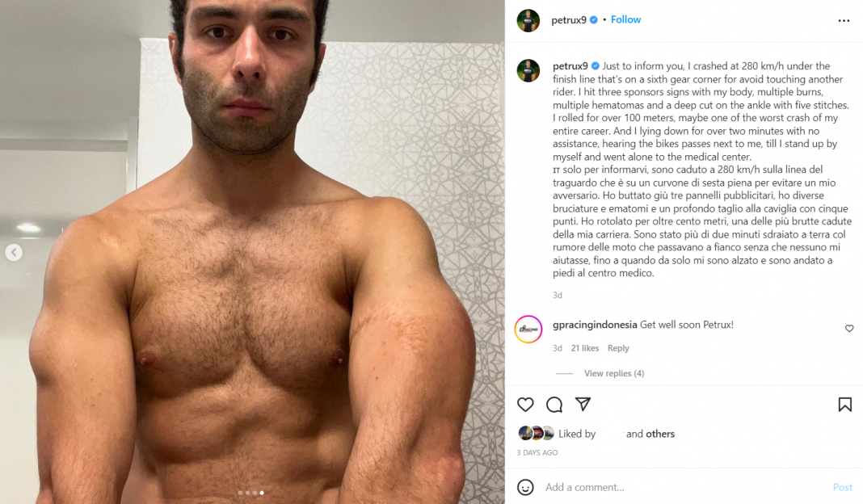Expand View replies (4)
863x504 pixels.
coord(614,373)
